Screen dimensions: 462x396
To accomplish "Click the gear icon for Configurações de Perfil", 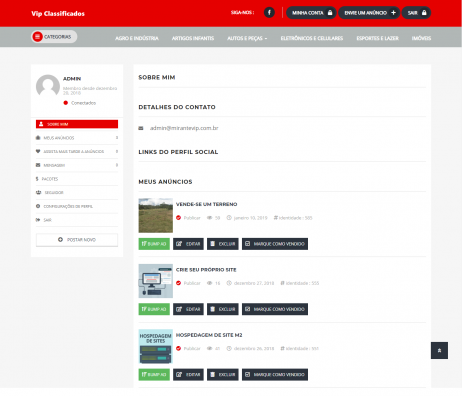I will click(x=38, y=206).
